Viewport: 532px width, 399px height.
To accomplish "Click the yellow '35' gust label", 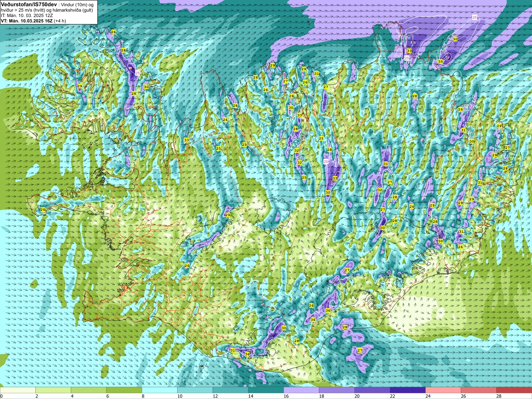I will (441, 62).
